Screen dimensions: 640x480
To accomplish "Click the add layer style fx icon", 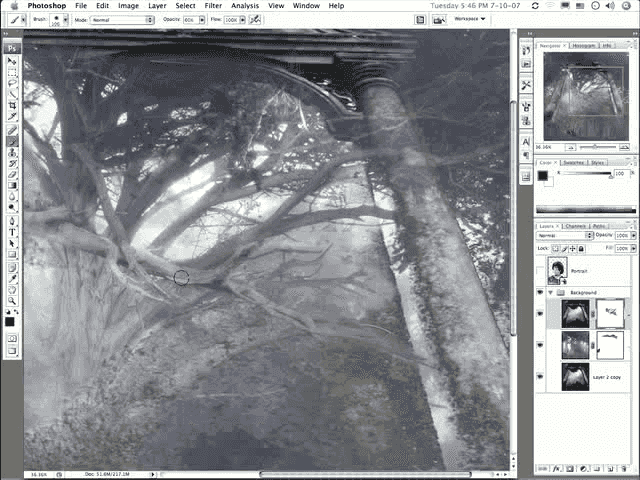I will coord(556,468).
